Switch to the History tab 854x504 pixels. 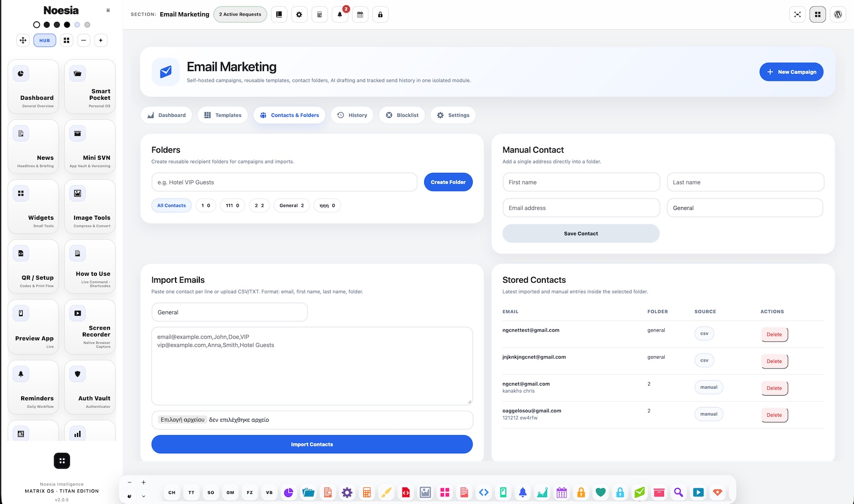coord(352,115)
